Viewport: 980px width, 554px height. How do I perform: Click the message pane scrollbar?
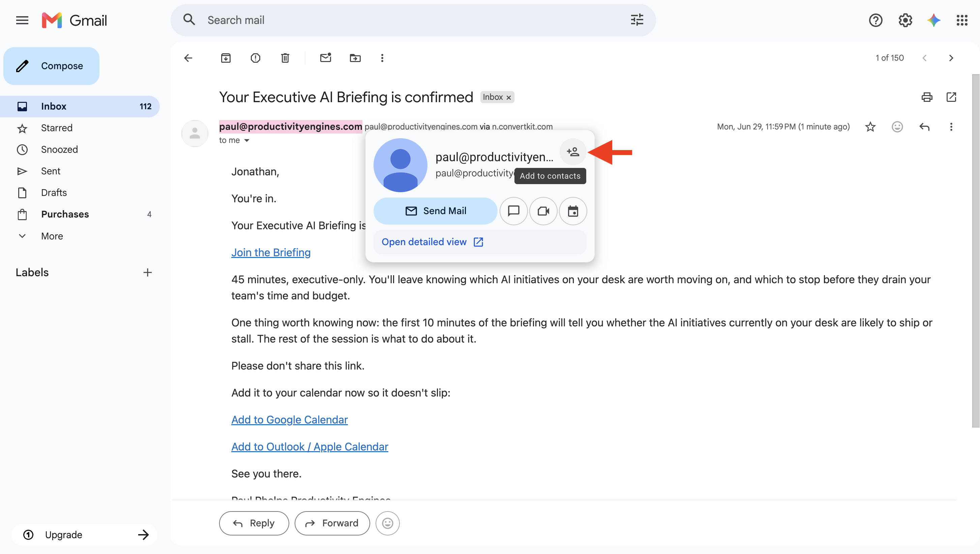tap(975, 251)
